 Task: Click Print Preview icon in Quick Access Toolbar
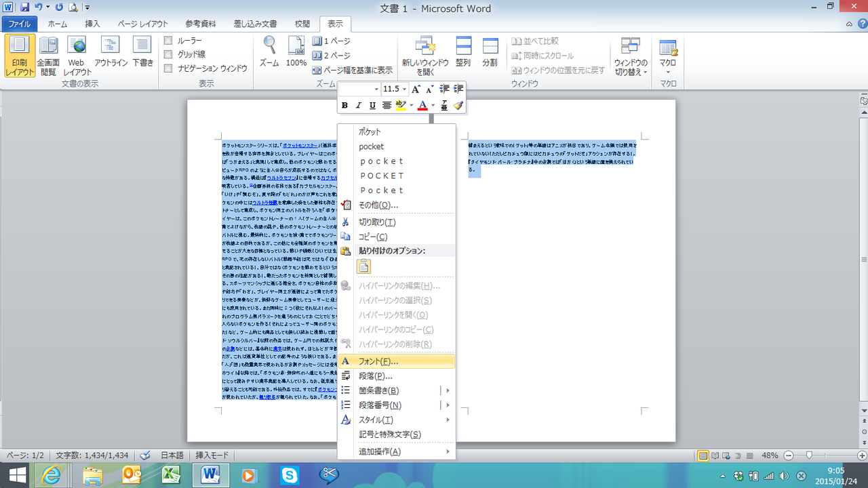73,7
